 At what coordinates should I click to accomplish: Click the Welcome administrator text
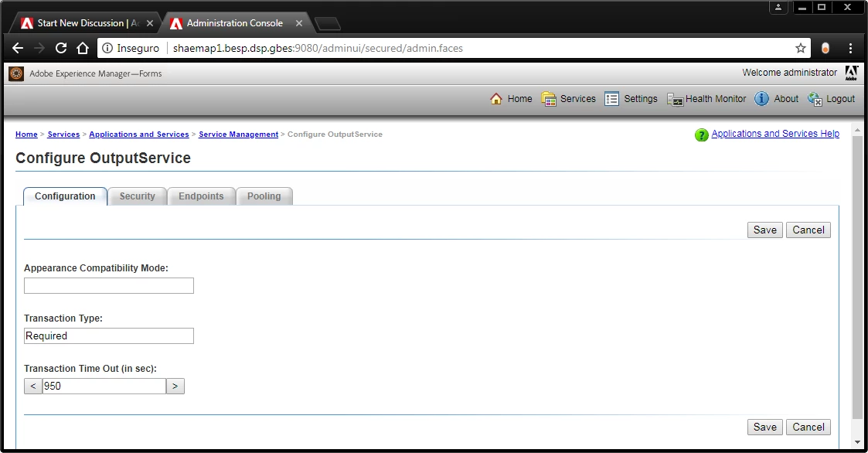pyautogui.click(x=789, y=73)
